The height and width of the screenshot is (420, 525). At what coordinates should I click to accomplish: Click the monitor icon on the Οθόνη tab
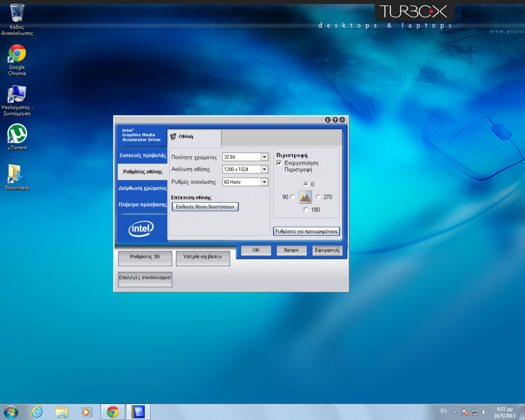[x=173, y=136]
